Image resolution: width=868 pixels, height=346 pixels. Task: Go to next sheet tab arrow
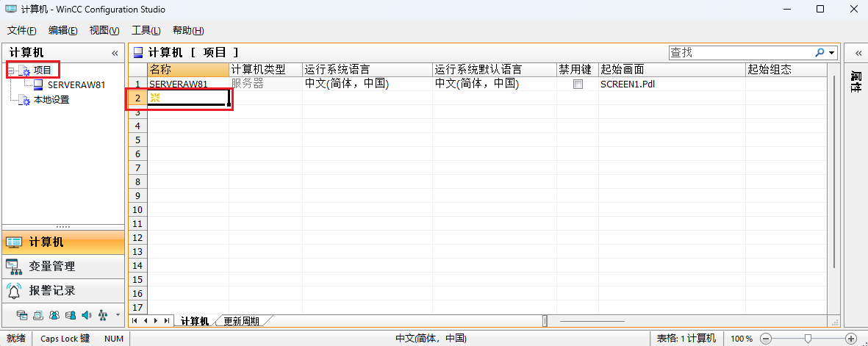tap(156, 320)
